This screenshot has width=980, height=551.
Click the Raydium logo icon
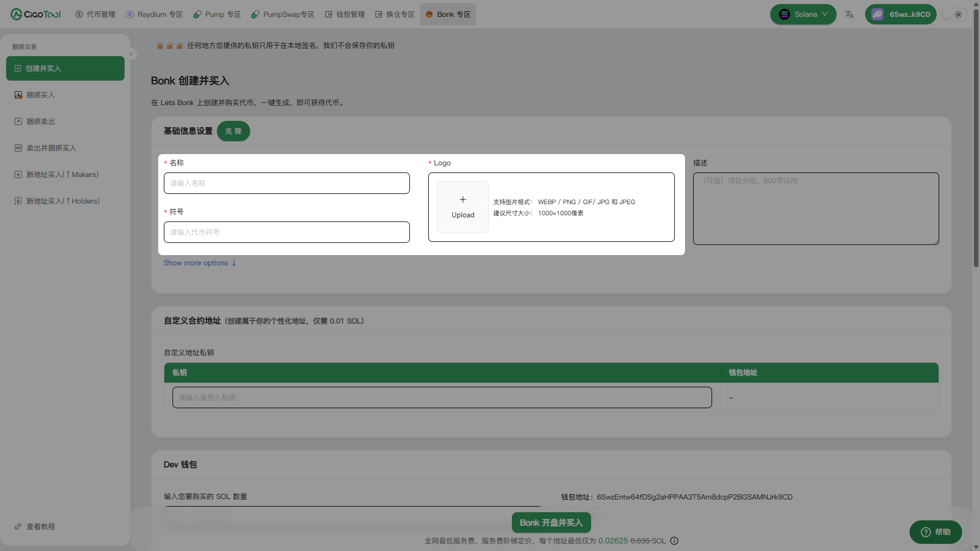[x=130, y=14]
